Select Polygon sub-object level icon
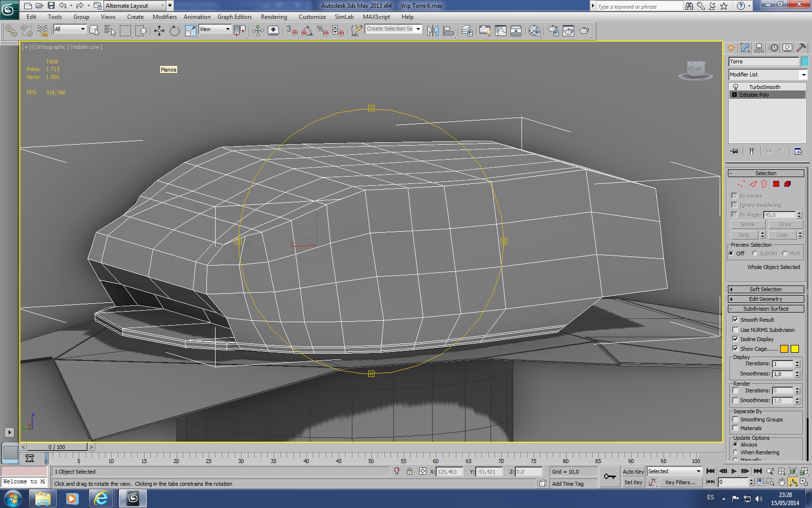Image resolution: width=812 pixels, height=508 pixels. click(x=776, y=184)
